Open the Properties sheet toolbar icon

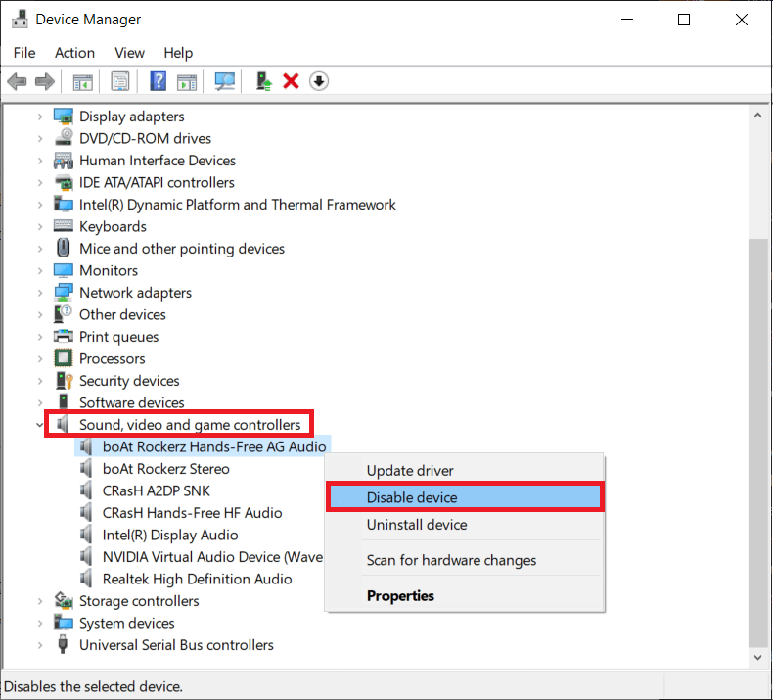(x=119, y=81)
